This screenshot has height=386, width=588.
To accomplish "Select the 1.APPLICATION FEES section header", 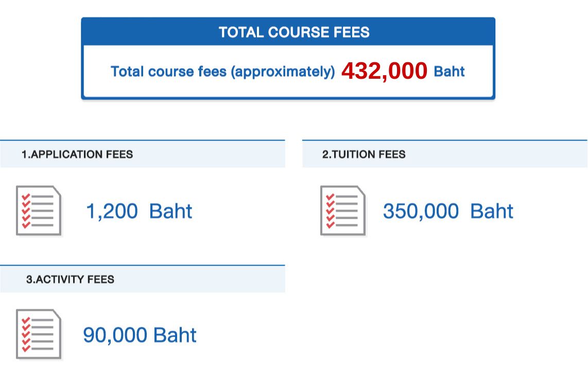I will coord(77,154).
